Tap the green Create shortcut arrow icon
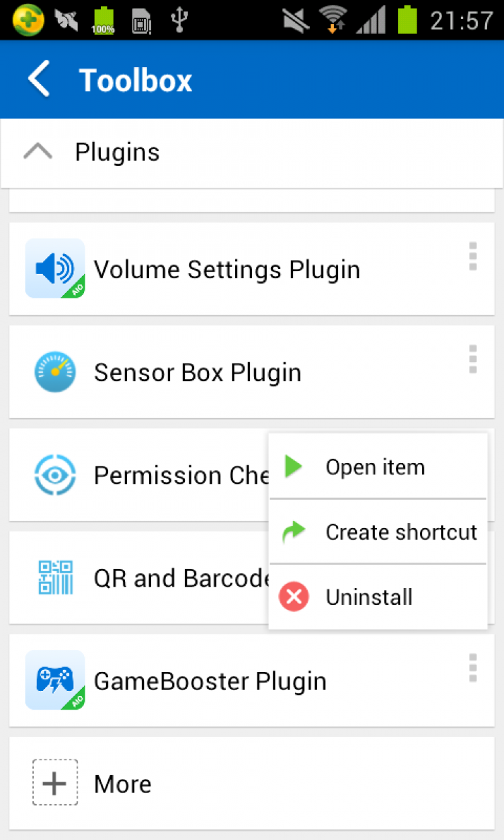Image resolution: width=504 pixels, height=840 pixels. [294, 532]
